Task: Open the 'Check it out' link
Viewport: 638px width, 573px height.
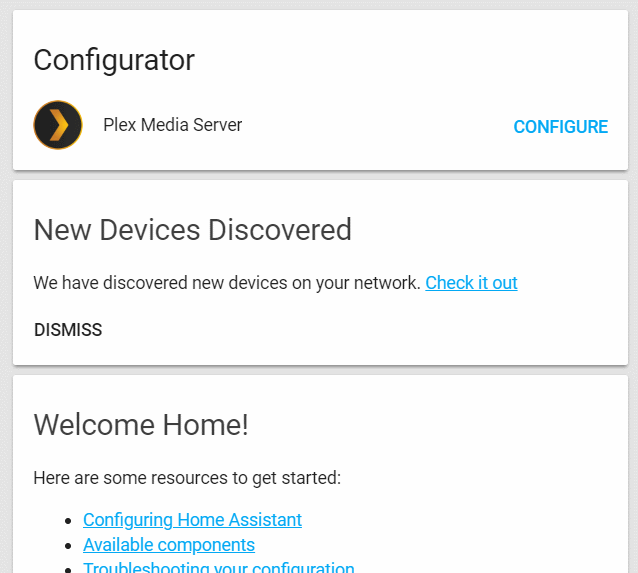Action: click(471, 283)
